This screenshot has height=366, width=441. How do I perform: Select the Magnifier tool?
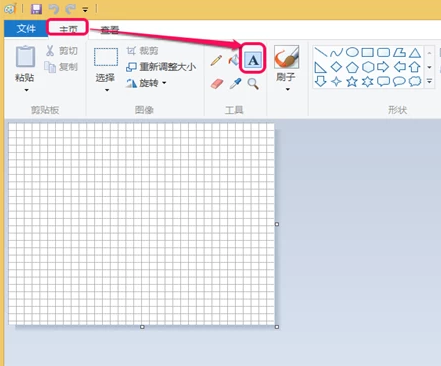click(253, 84)
